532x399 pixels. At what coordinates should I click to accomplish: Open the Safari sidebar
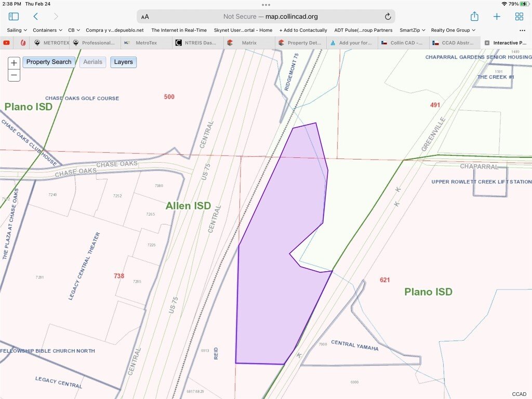[14, 16]
